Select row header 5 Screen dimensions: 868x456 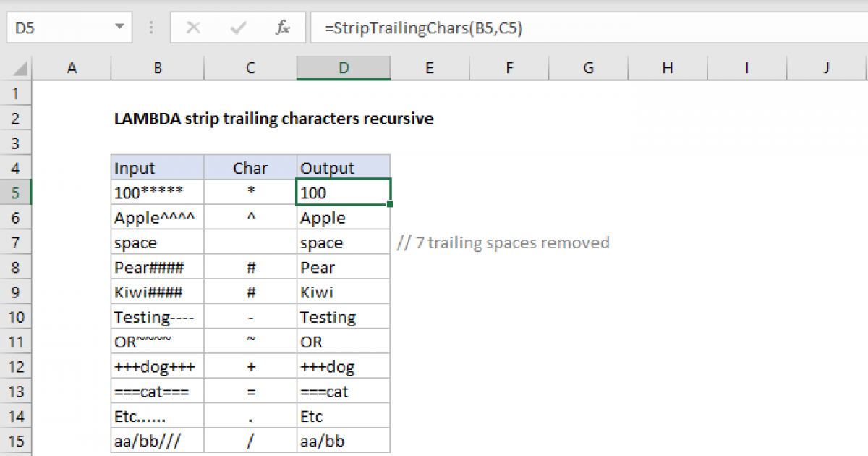point(16,192)
